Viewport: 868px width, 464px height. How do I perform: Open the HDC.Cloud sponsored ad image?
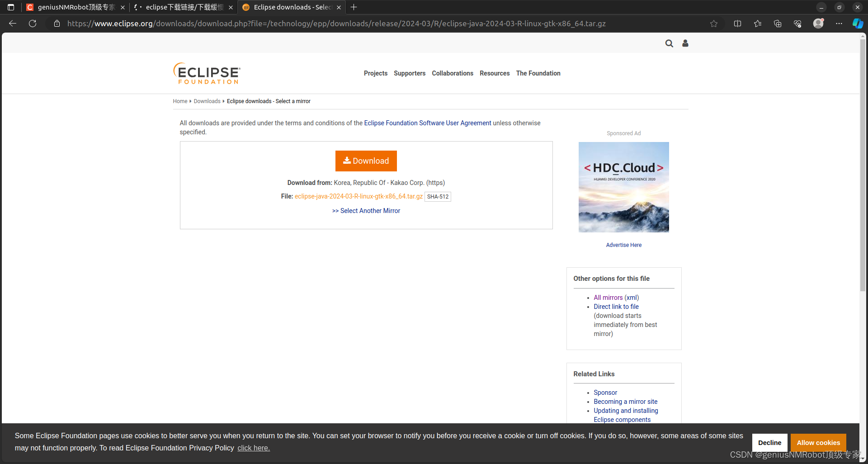point(624,187)
